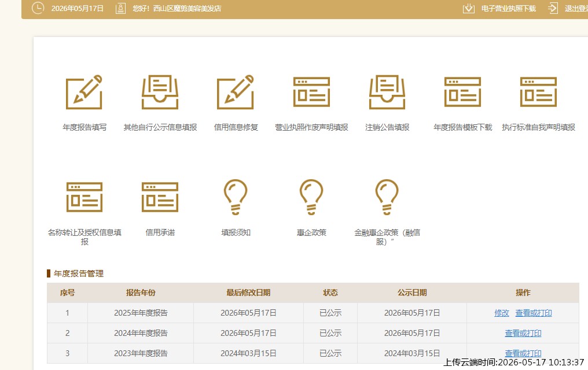The width and height of the screenshot is (588, 370).
Task: Click the 执行标准自我声明填报 label
Action: pos(538,127)
